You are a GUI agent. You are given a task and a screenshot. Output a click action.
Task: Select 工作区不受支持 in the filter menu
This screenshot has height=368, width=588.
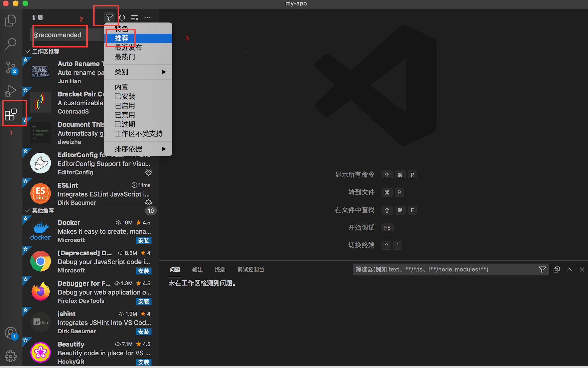coord(138,134)
